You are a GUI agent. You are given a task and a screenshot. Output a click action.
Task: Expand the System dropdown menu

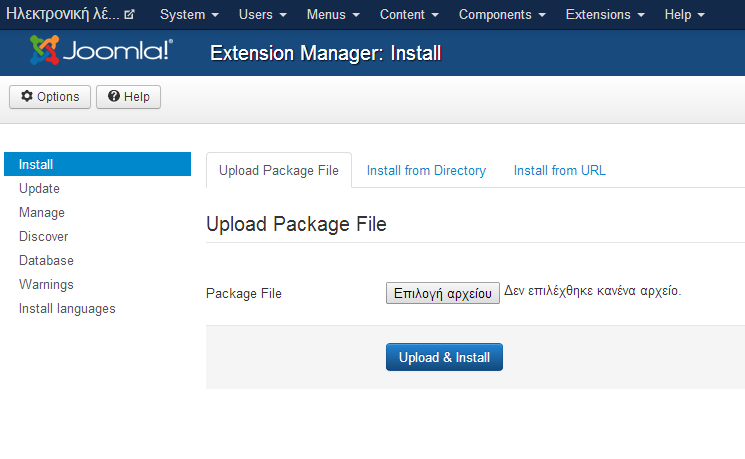(189, 15)
